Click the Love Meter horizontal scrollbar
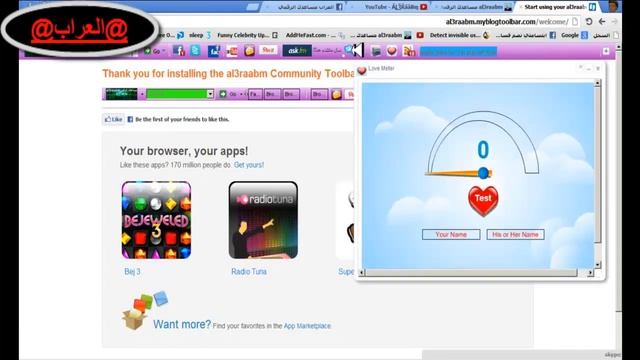This screenshot has height=360, width=640. [471, 272]
